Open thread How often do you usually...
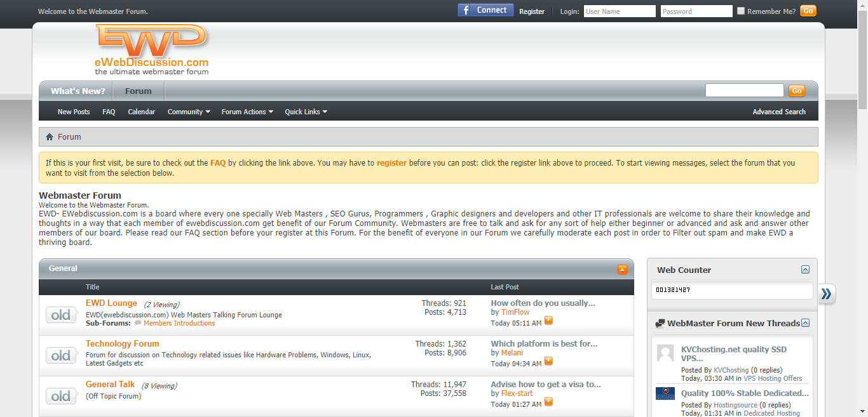The width and height of the screenshot is (868, 417). pyautogui.click(x=543, y=303)
